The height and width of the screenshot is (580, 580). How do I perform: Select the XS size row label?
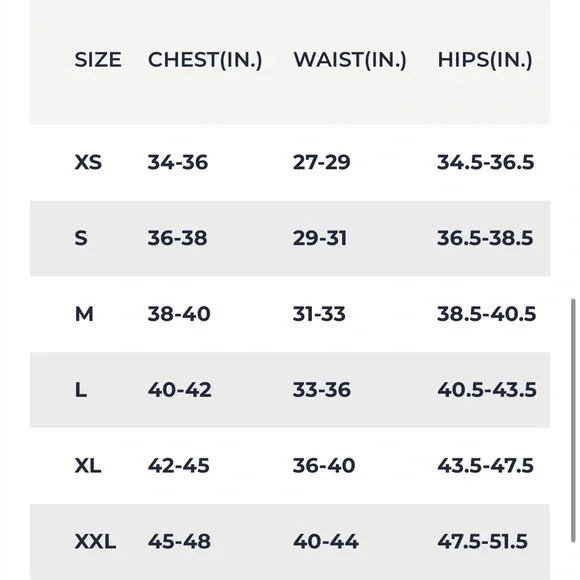coord(88,162)
